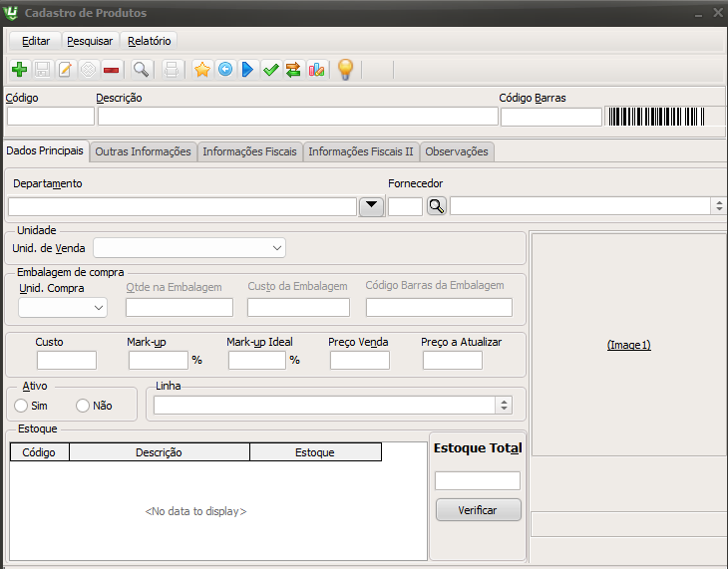Click the Estoque Total field
Image resolution: width=728 pixels, height=569 pixels.
coord(478,481)
